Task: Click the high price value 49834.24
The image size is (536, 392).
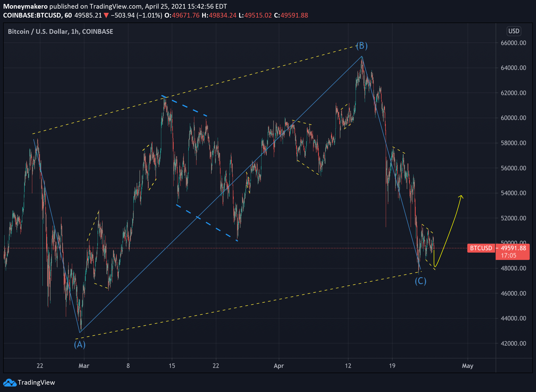Action: (x=223, y=15)
